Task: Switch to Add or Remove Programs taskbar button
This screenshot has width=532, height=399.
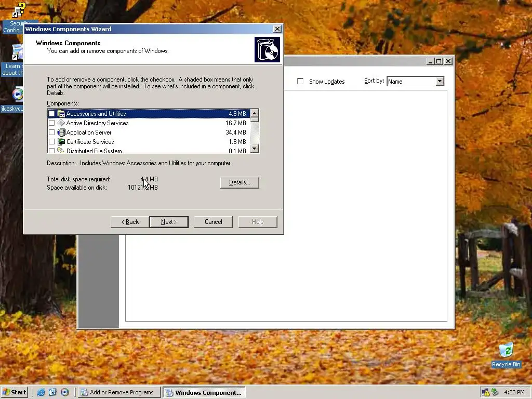Action: pyautogui.click(x=119, y=392)
